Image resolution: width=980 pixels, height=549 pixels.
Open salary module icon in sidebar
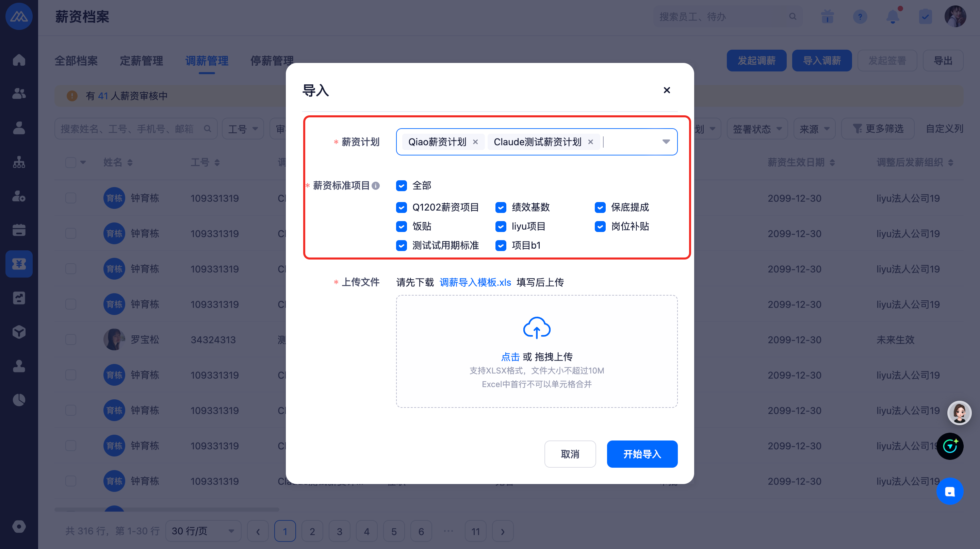pos(19,264)
